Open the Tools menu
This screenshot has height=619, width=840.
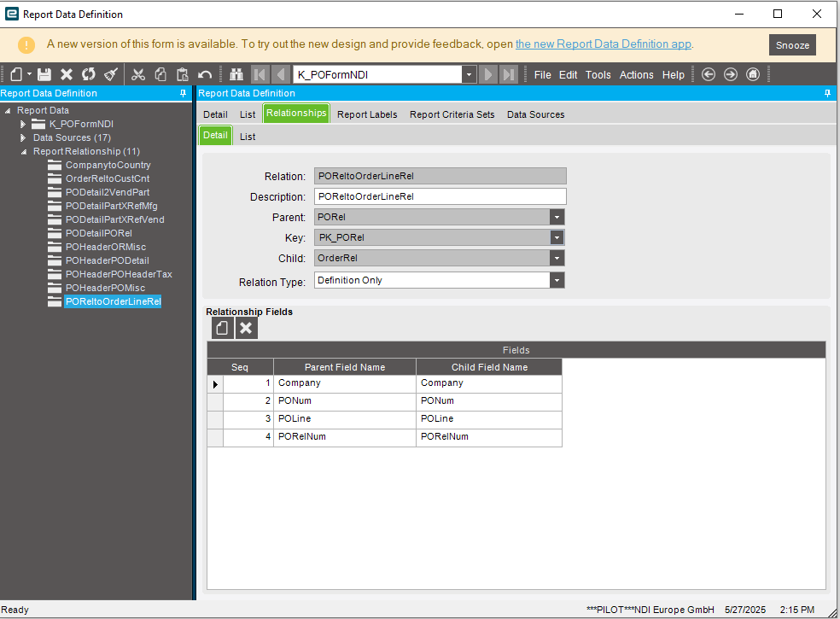pyautogui.click(x=598, y=75)
